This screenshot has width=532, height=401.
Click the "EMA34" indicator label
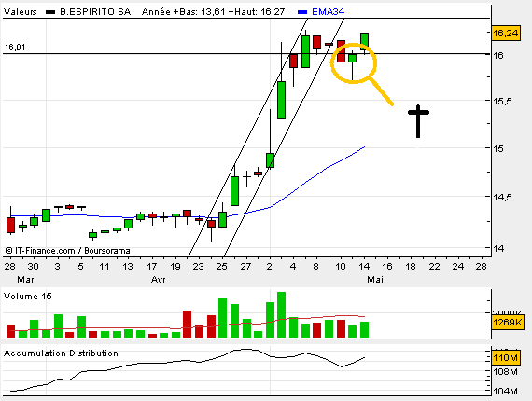coord(329,12)
